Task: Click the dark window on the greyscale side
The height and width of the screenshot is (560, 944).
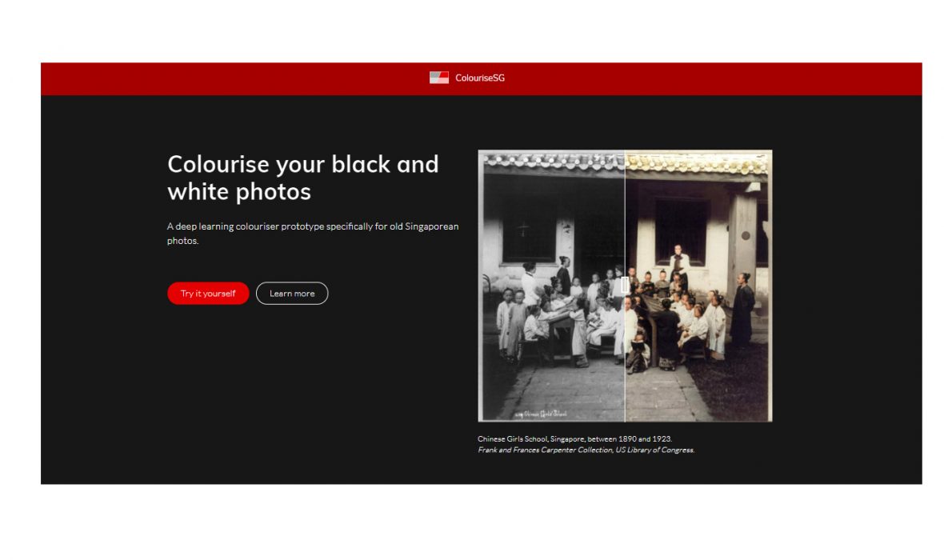Action: point(529,230)
